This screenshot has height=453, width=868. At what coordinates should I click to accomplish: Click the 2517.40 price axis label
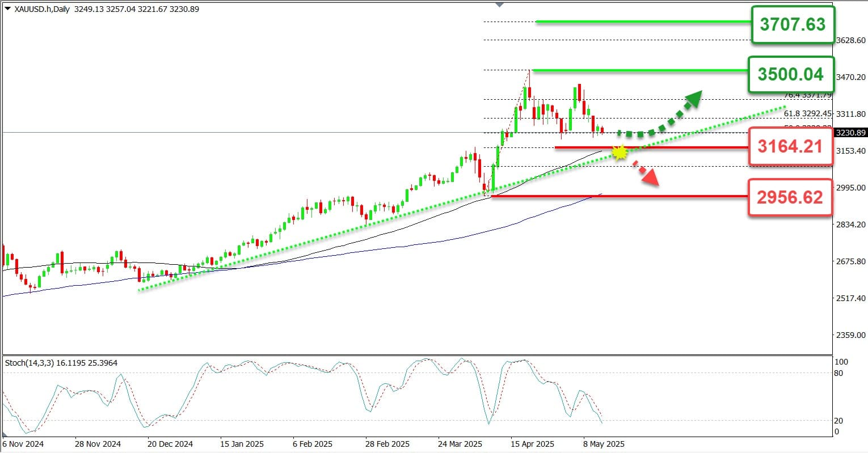851,298
